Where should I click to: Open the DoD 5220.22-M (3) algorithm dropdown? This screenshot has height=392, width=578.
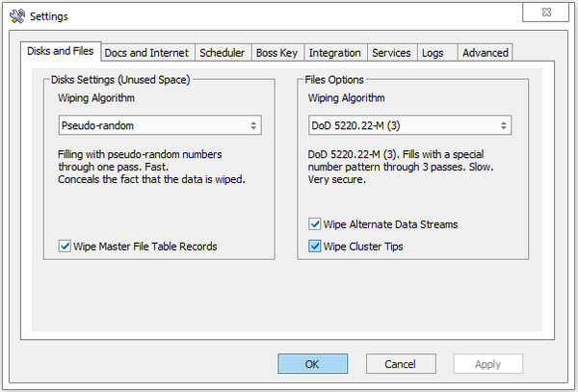coord(410,125)
